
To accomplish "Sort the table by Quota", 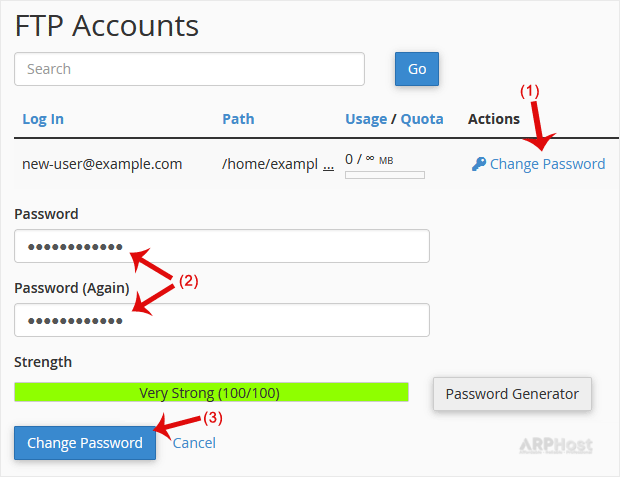I will (x=422, y=119).
